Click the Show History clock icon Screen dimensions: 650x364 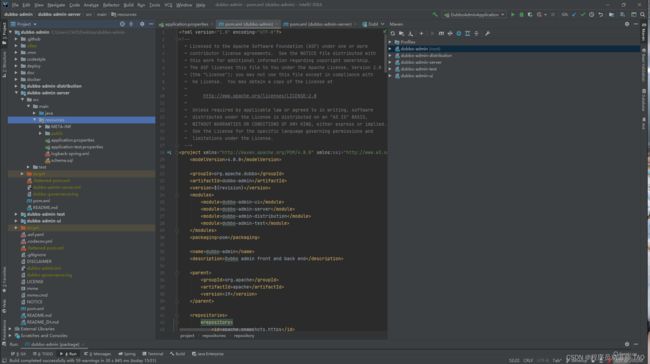pos(592,15)
